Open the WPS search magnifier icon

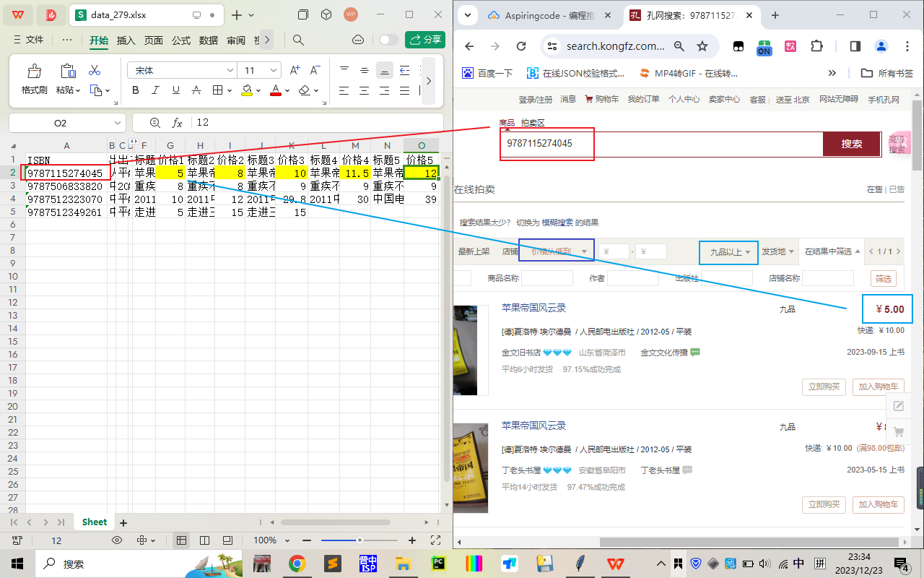coord(298,40)
